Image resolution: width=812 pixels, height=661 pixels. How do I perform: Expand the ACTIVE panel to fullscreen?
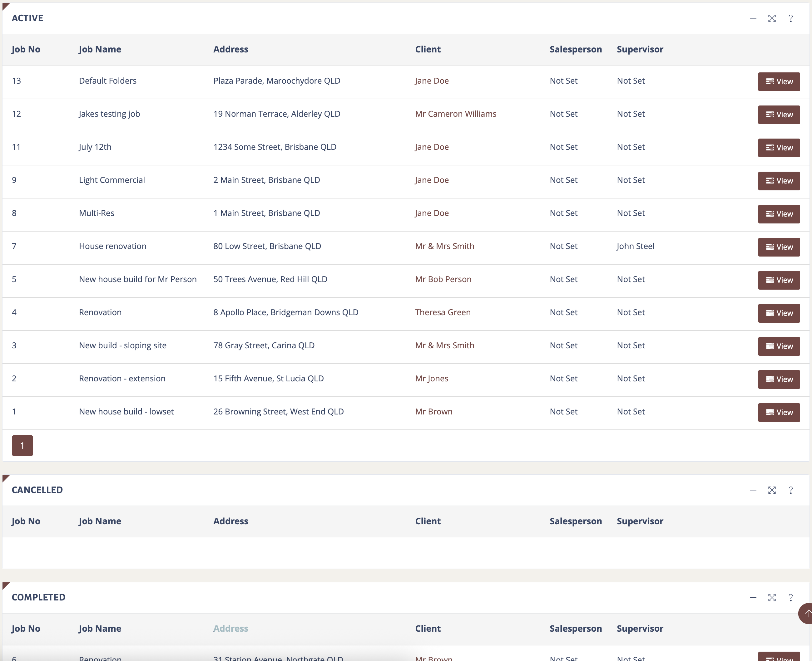pos(772,18)
